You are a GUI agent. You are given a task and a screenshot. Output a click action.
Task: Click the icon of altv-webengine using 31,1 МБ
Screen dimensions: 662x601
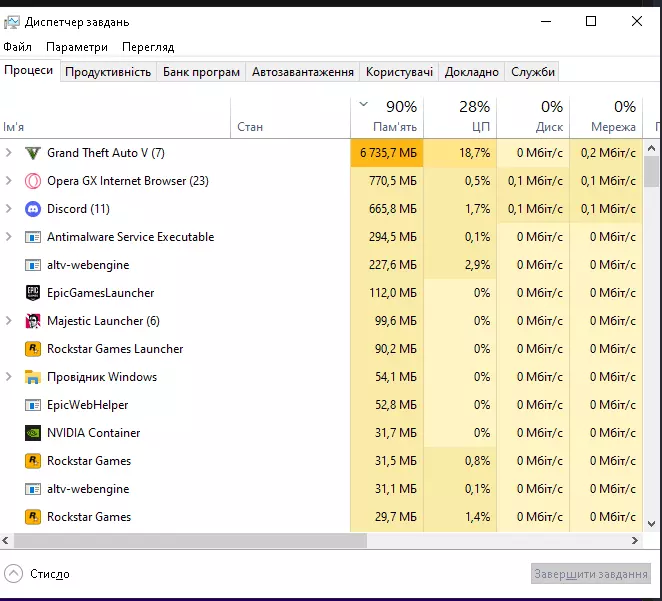tap(33, 489)
